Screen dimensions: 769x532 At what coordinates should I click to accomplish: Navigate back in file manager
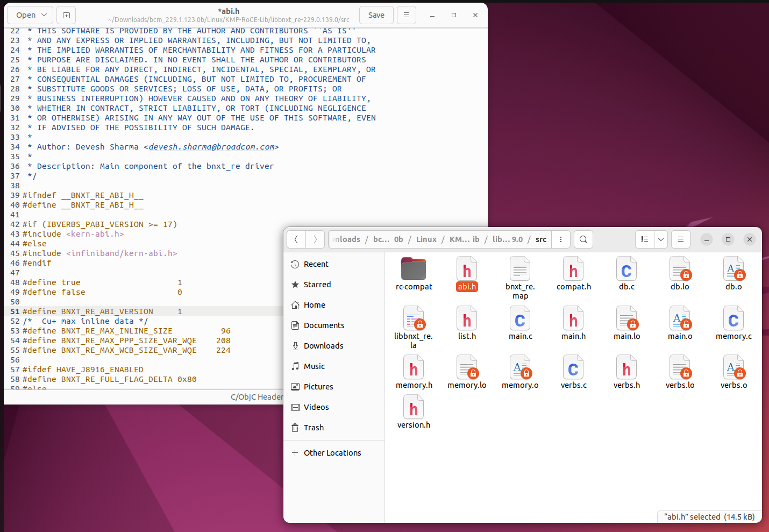[296, 239]
